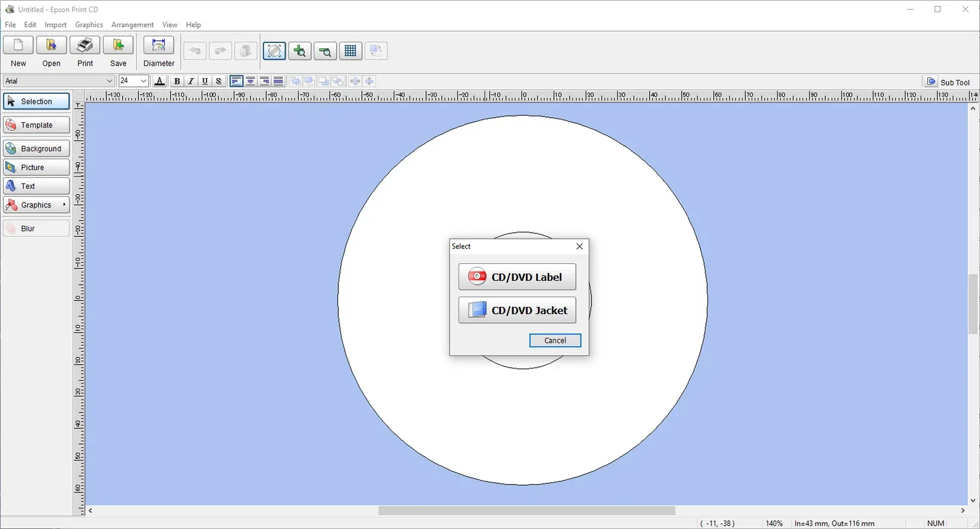Viewport: 980px width, 529px height.
Task: Click the vertical centering arrows icon
Action: coord(369,81)
